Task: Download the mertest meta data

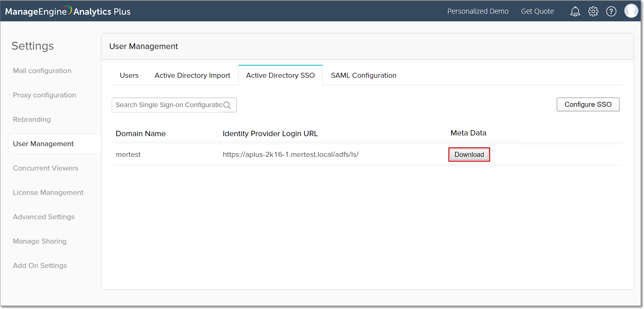Action: click(x=469, y=154)
